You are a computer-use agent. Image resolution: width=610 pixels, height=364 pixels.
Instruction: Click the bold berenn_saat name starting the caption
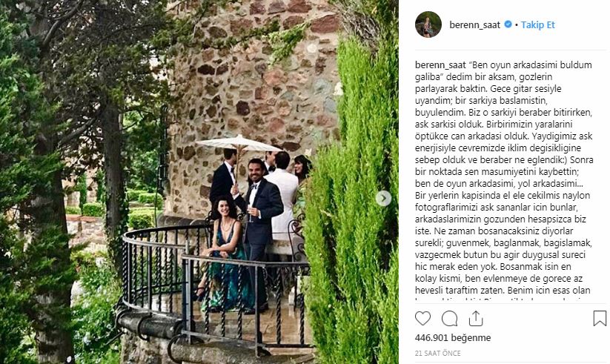pyautogui.click(x=440, y=65)
